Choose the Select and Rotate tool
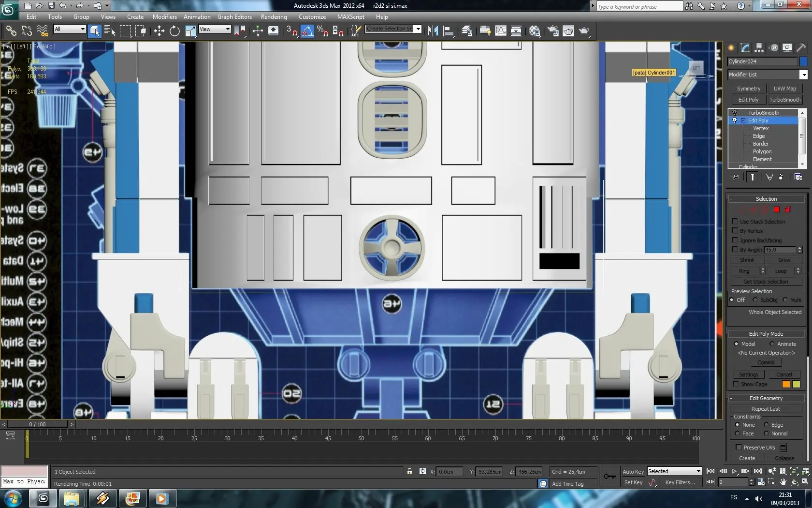Screen dimensions: 812x508 click(174, 31)
